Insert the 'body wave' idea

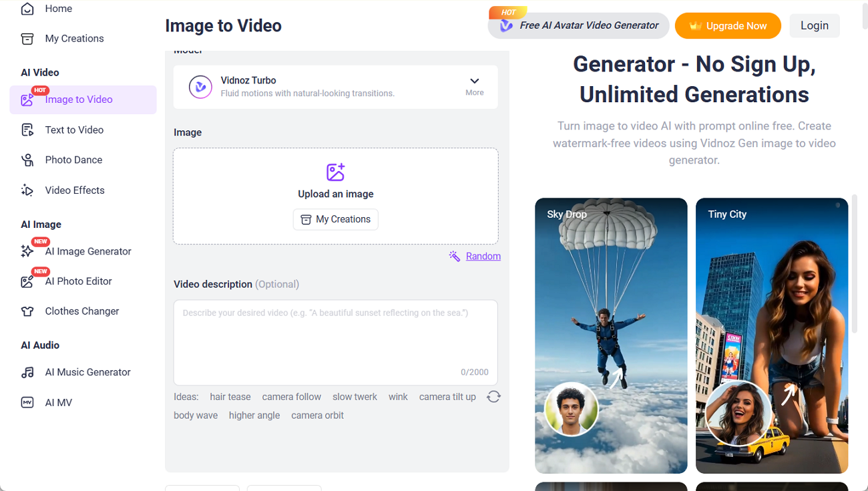(x=196, y=416)
